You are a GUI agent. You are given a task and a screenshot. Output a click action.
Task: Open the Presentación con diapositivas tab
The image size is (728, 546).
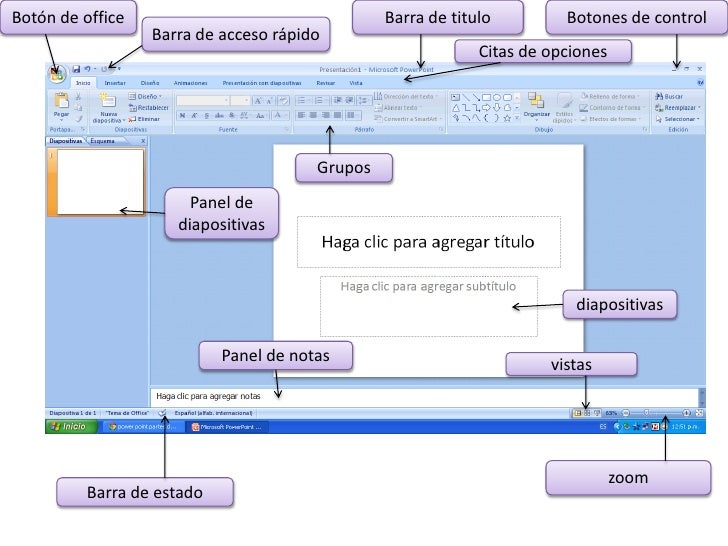pos(262,83)
